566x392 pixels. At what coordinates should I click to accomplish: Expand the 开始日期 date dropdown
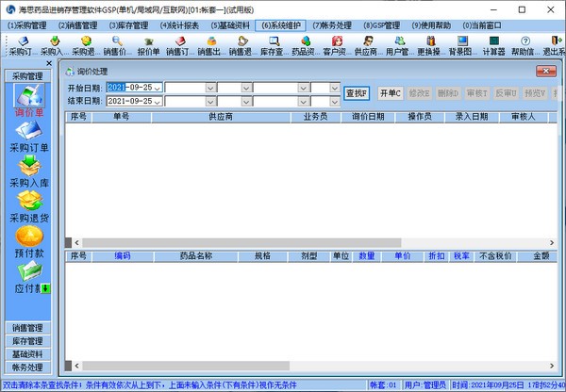(x=158, y=88)
